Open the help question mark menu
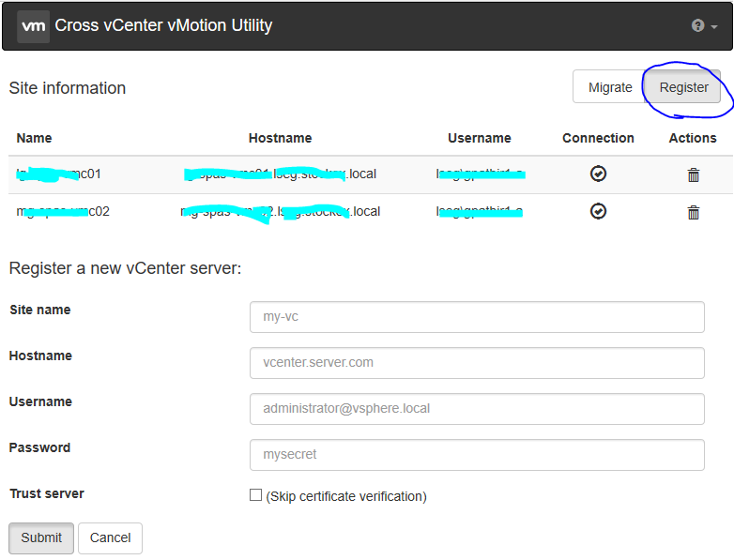This screenshot has height=560, width=734. 704,26
